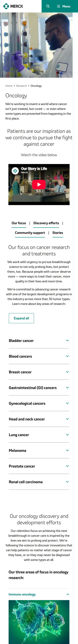Expand Gastrointestinal (GI) cancers accordion
Screen dimensions: 78x644
[39, 388]
